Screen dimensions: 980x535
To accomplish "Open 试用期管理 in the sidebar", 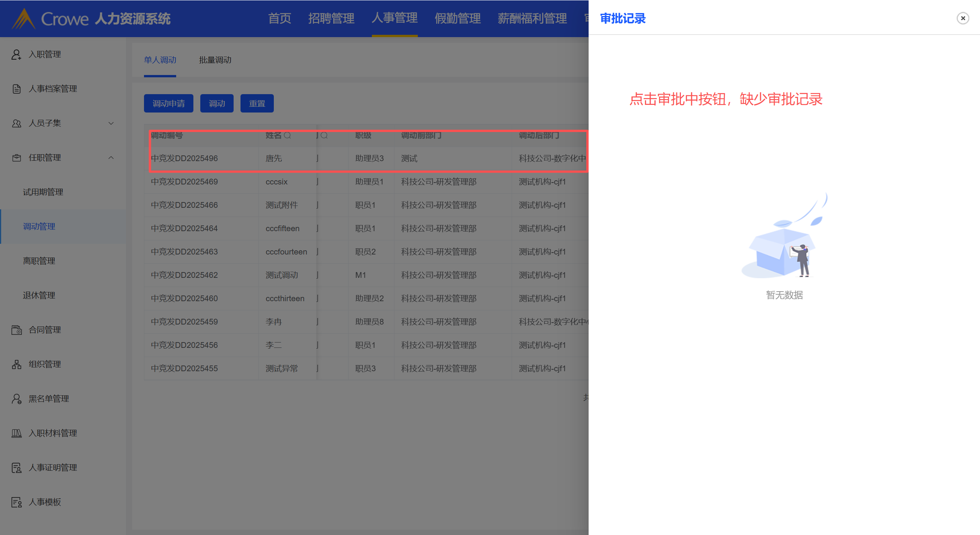I will [43, 192].
